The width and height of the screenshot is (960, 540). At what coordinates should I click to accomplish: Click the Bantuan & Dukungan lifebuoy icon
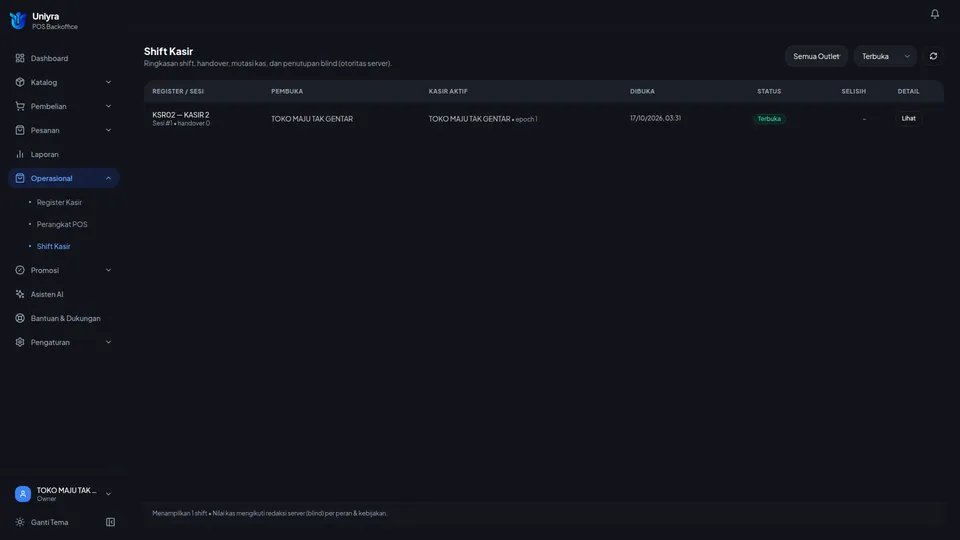[20, 318]
